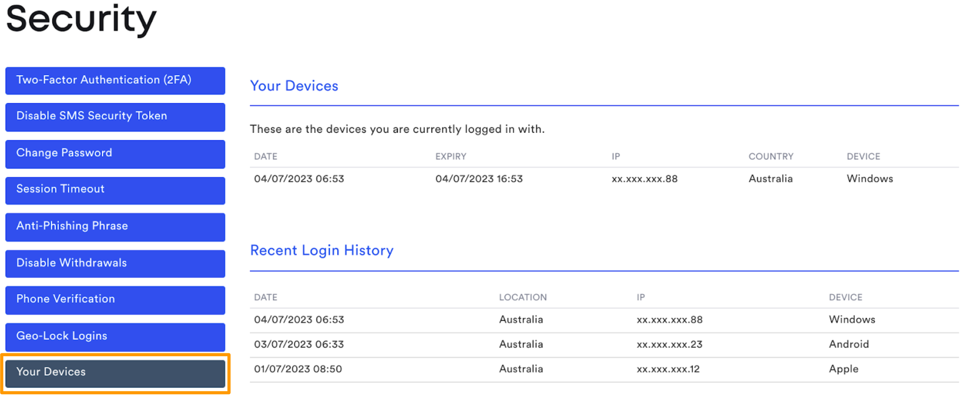The image size is (980, 405).
Task: Select Disable Withdrawals
Action: point(115,263)
